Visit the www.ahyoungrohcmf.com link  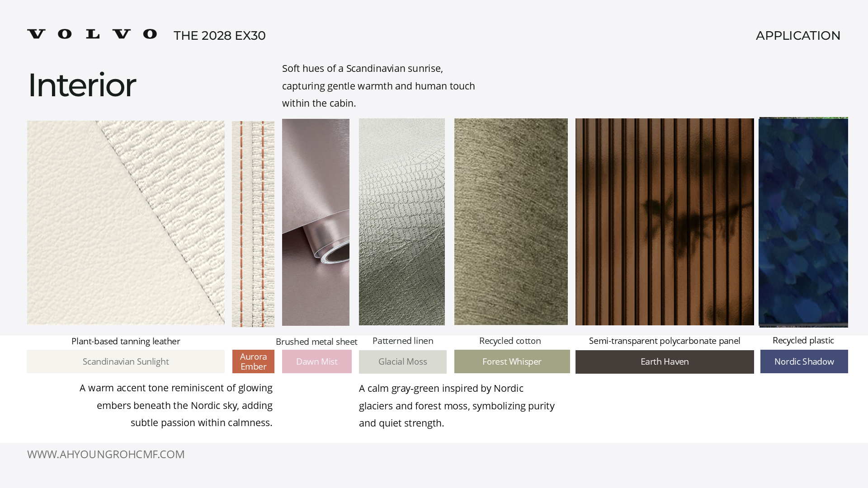pos(106,454)
